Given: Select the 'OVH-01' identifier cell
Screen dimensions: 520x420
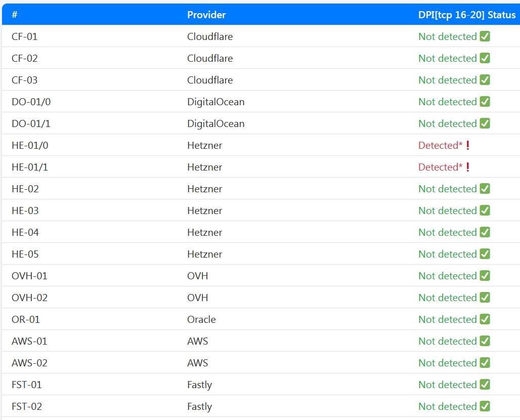Looking at the screenshot, I should coord(29,276).
